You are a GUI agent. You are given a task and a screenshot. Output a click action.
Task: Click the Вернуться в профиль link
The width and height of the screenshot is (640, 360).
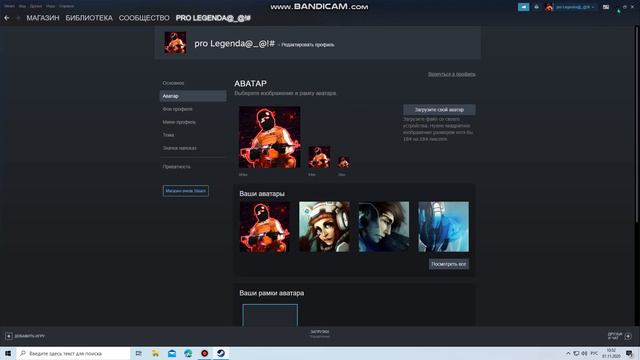(451, 74)
